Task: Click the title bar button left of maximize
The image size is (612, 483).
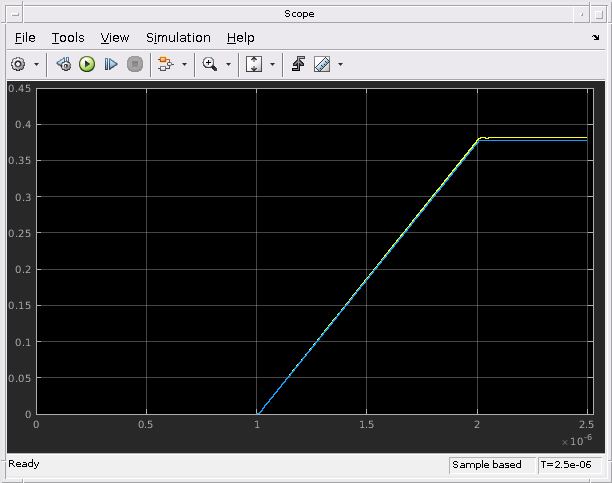Action: [582, 14]
